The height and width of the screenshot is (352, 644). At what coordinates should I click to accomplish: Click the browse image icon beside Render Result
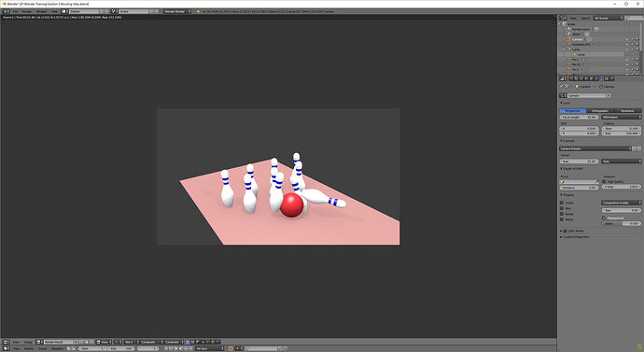(x=38, y=342)
